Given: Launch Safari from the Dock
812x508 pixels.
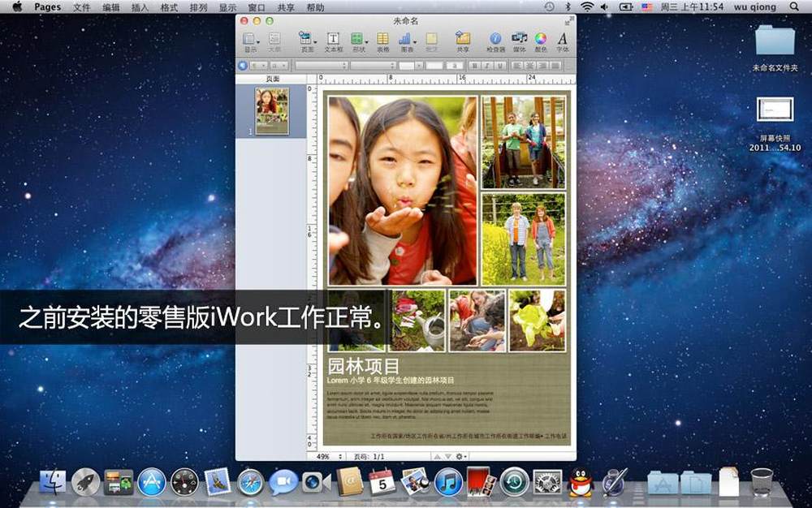Looking at the screenshot, I should [x=250, y=483].
